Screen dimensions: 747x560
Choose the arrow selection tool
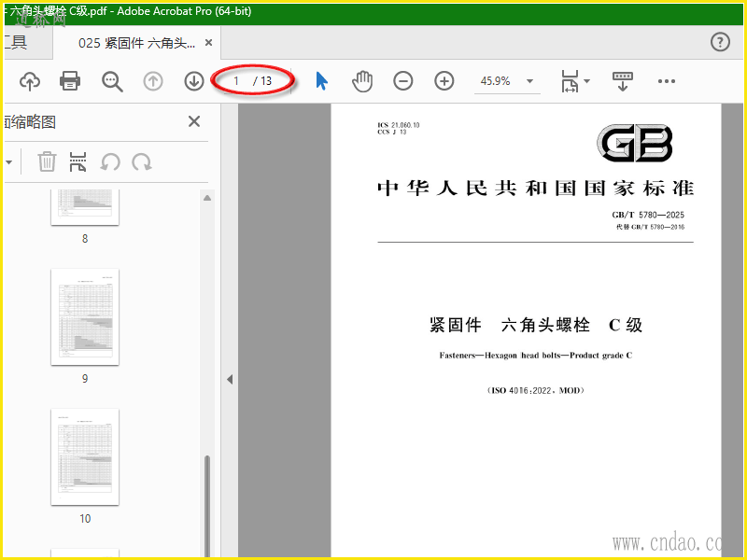pyautogui.click(x=321, y=81)
